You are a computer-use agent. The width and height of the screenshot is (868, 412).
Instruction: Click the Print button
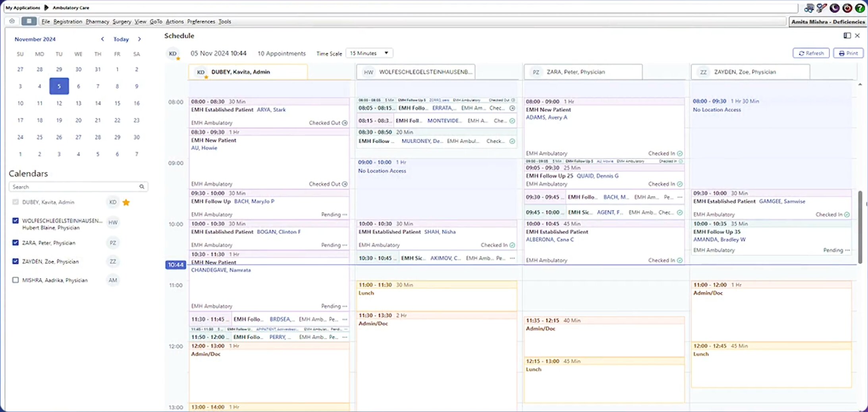[x=848, y=53]
